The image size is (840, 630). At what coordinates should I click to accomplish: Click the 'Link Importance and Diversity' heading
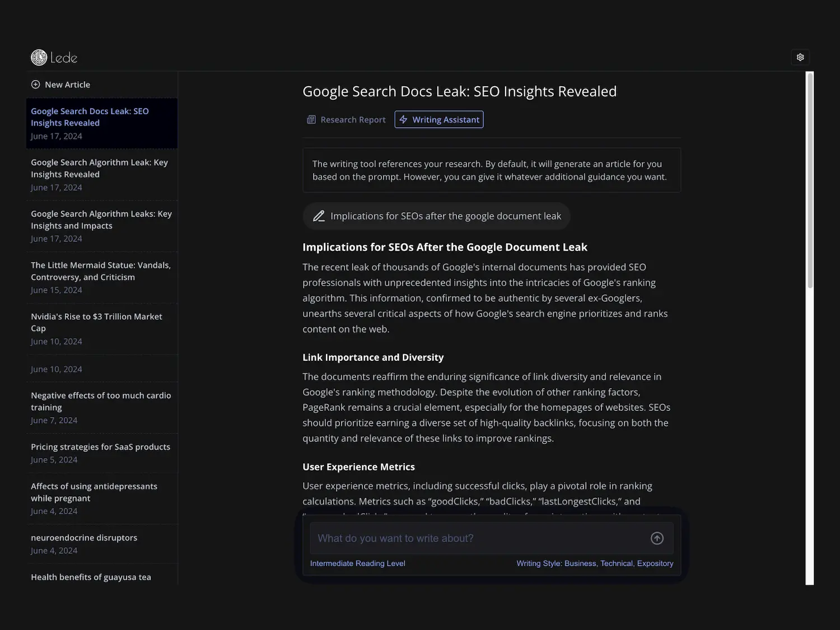click(x=373, y=357)
